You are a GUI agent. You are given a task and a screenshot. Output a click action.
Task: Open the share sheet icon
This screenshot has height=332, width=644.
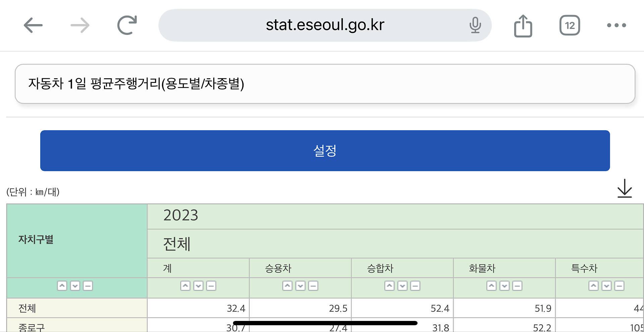523,26
